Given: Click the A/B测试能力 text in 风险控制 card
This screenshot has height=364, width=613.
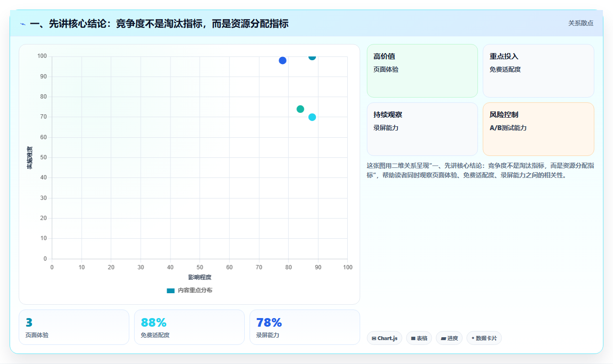Looking at the screenshot, I should (x=508, y=128).
